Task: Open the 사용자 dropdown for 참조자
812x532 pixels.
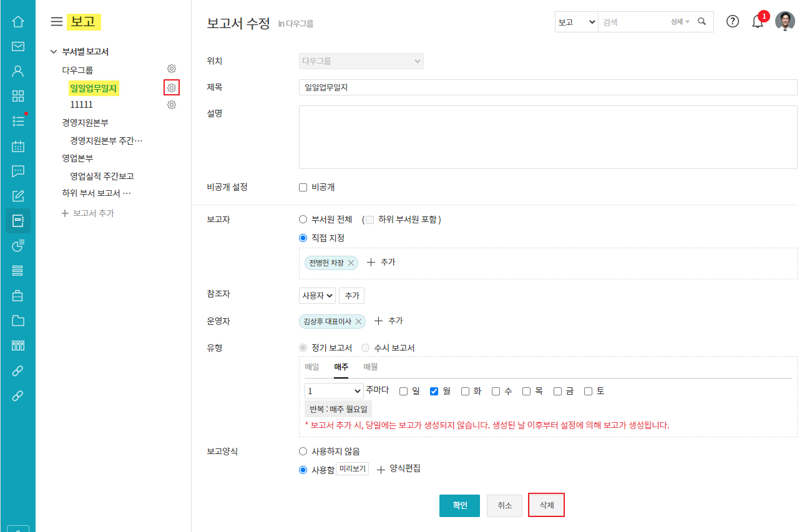Action: click(317, 296)
